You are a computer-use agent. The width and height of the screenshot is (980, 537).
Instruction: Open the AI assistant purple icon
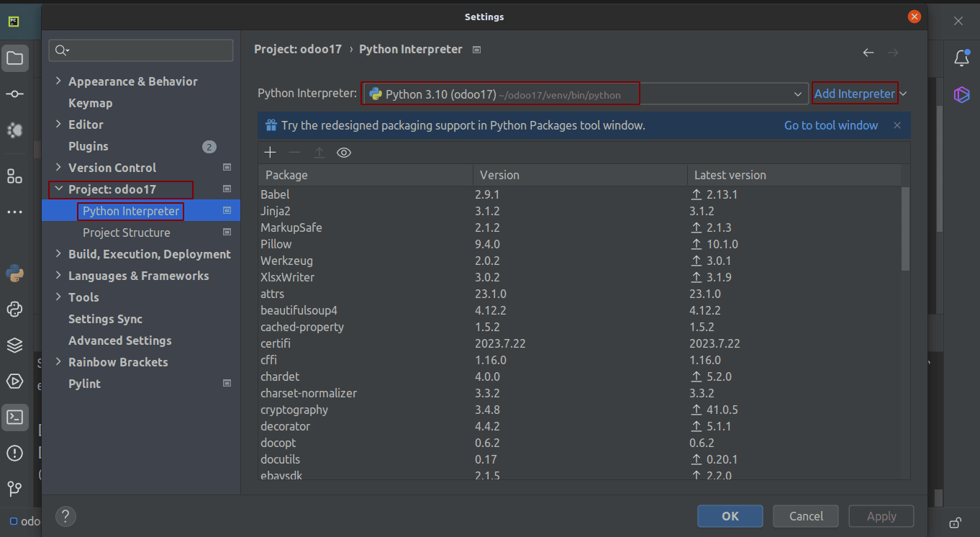tap(962, 94)
